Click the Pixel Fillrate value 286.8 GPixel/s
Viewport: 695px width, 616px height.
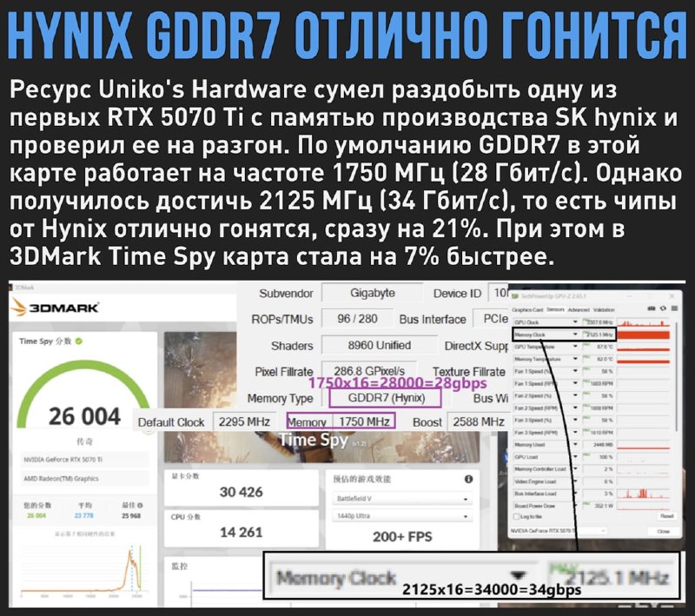coord(369,371)
